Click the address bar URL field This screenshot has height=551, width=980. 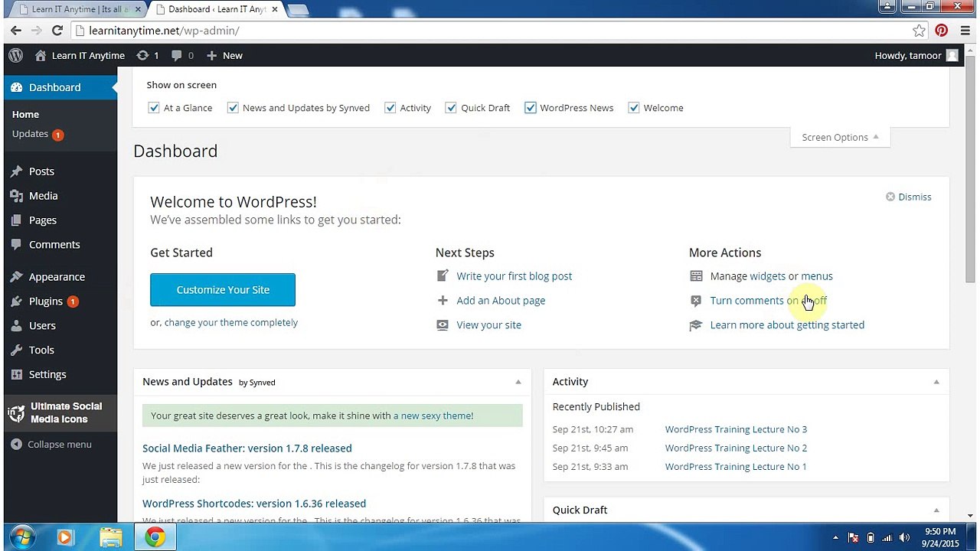[x=490, y=31]
